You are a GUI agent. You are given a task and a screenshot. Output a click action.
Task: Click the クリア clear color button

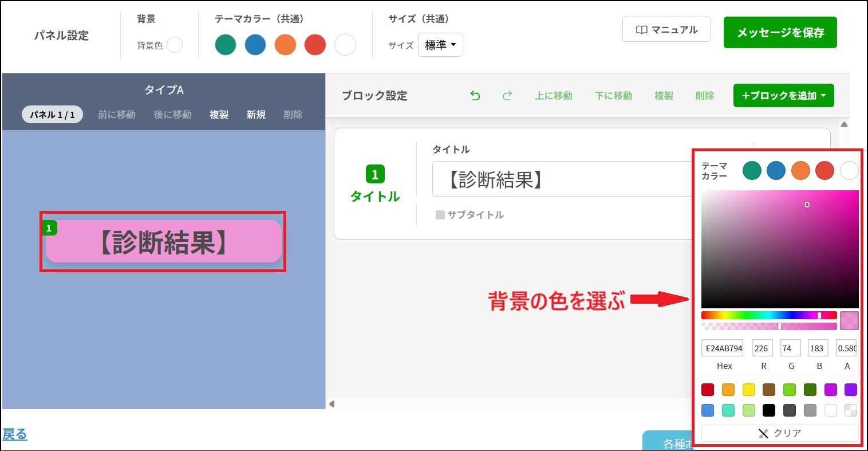tap(780, 433)
